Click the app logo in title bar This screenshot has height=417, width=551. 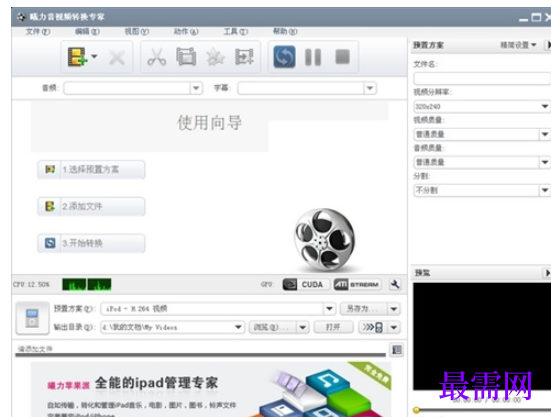(21, 17)
